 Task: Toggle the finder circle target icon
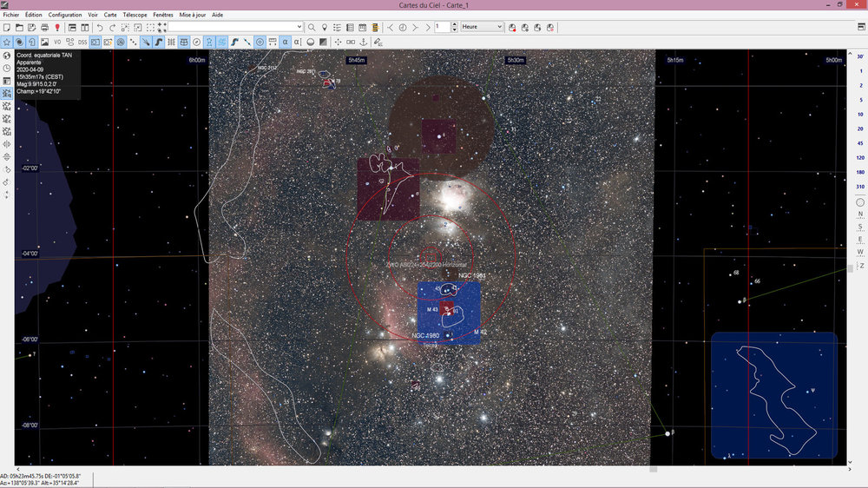pyautogui.click(x=260, y=42)
